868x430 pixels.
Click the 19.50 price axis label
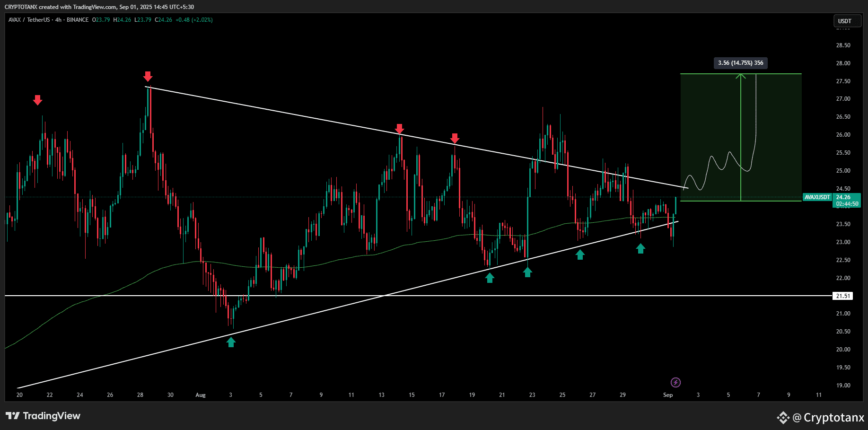843,368
